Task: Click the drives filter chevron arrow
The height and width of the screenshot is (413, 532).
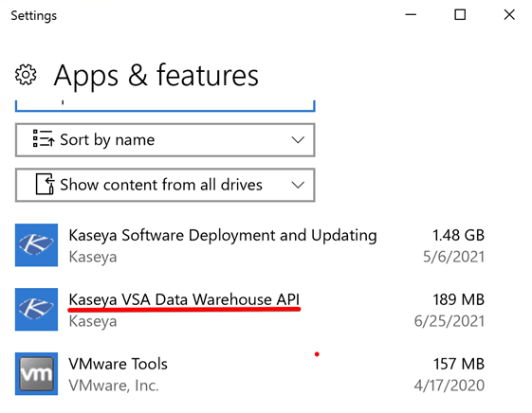Action: click(x=298, y=185)
